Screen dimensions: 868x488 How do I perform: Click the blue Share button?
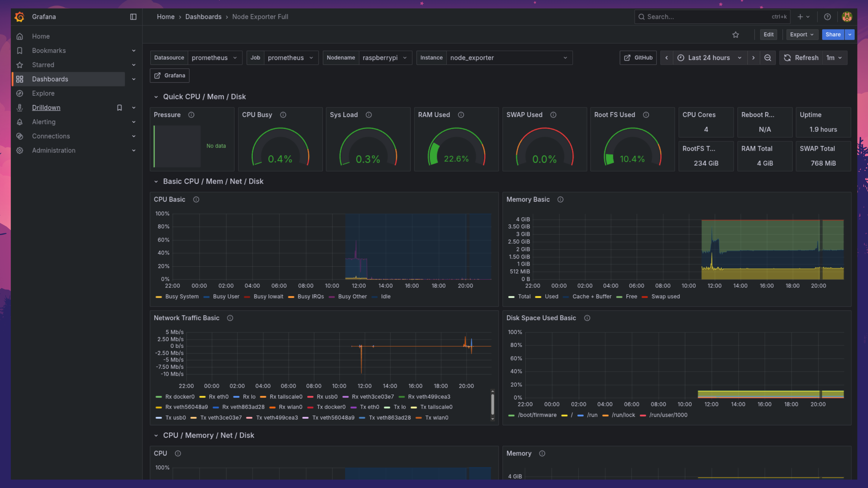pyautogui.click(x=833, y=35)
